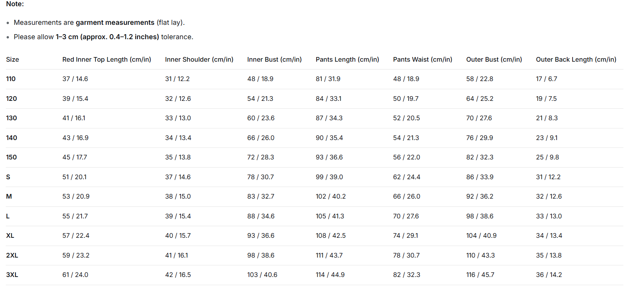Click the 43 / 16.9 top length cell

(x=75, y=138)
